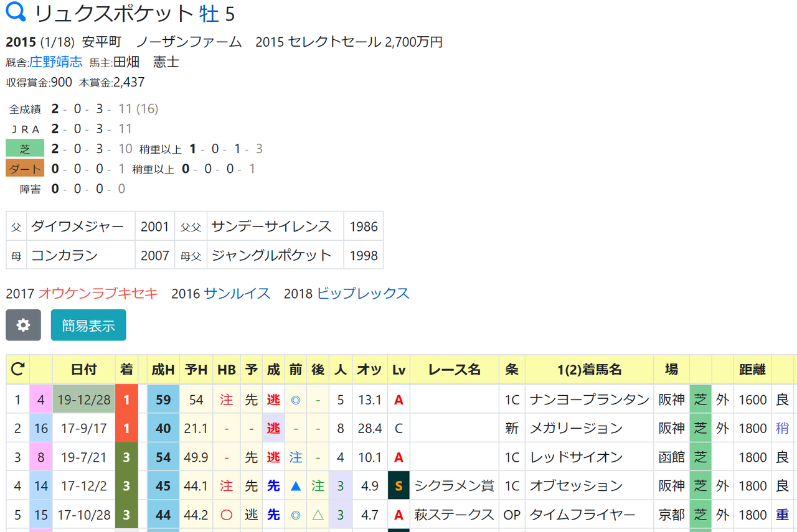Click winner name メガリージョン
This screenshot has width=797, height=532.
tap(576, 428)
